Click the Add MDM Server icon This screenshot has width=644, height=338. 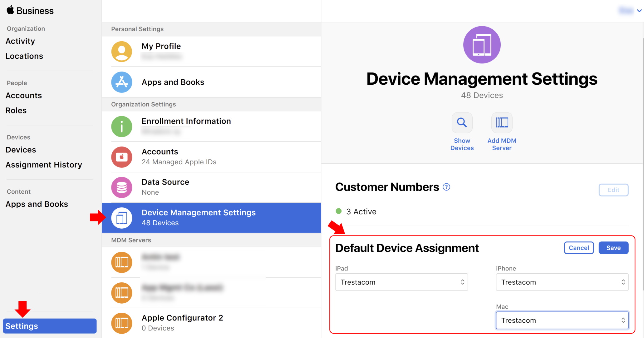502,122
